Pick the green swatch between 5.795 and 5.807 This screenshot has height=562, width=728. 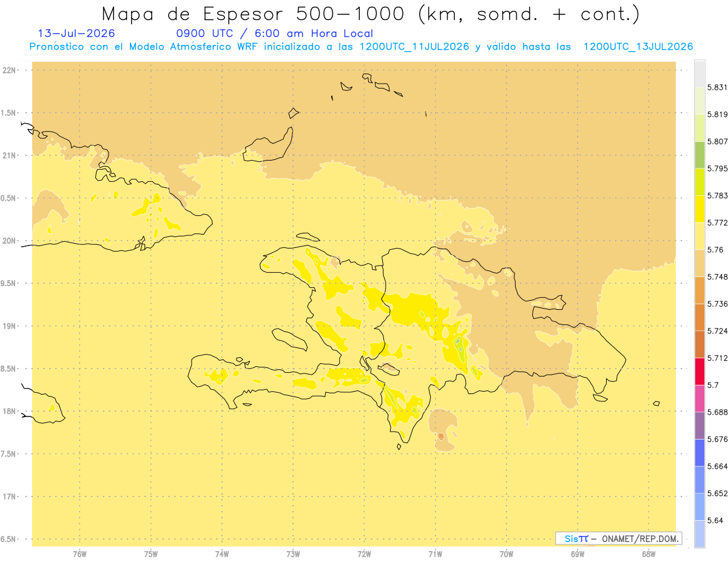(699, 155)
